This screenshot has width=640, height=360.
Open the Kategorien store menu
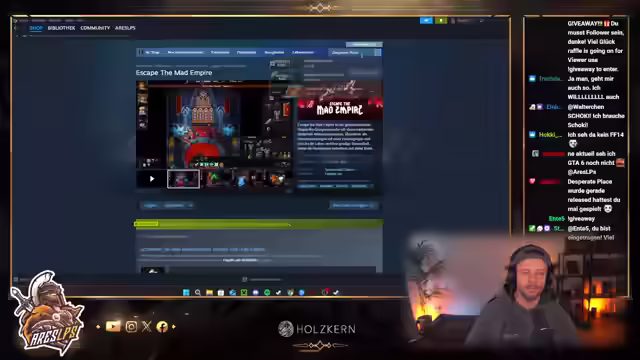click(x=220, y=52)
